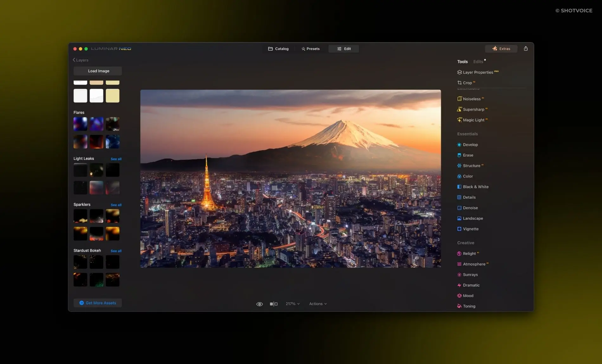Viewport: 602px width, 364px height.
Task: Open the Actions dropdown
Action: click(x=317, y=304)
